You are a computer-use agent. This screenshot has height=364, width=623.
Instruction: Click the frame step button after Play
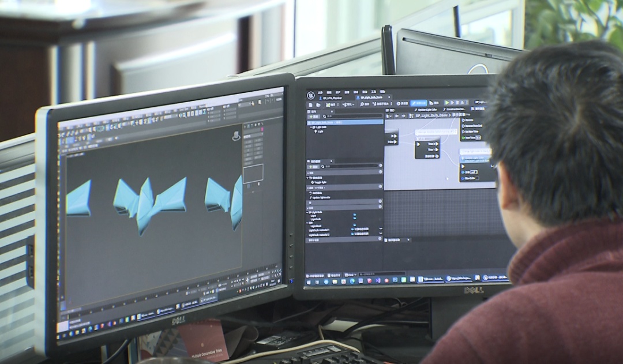453,103
